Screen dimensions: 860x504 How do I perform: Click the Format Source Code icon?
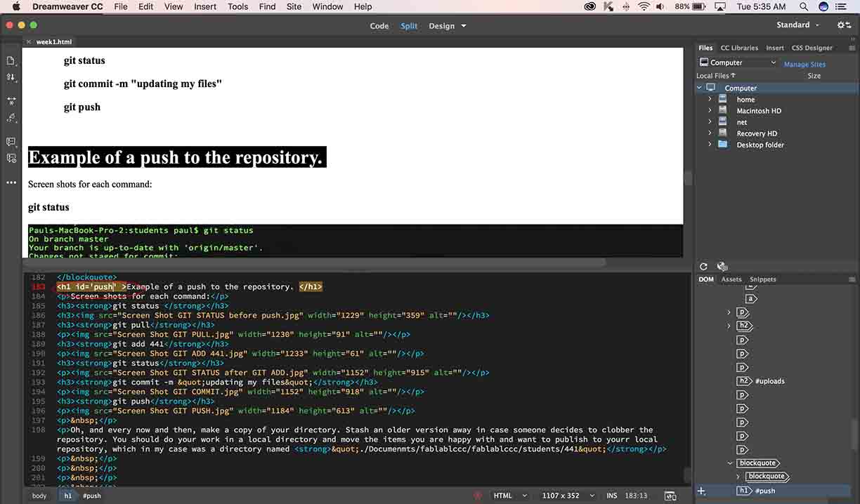pos(11,118)
